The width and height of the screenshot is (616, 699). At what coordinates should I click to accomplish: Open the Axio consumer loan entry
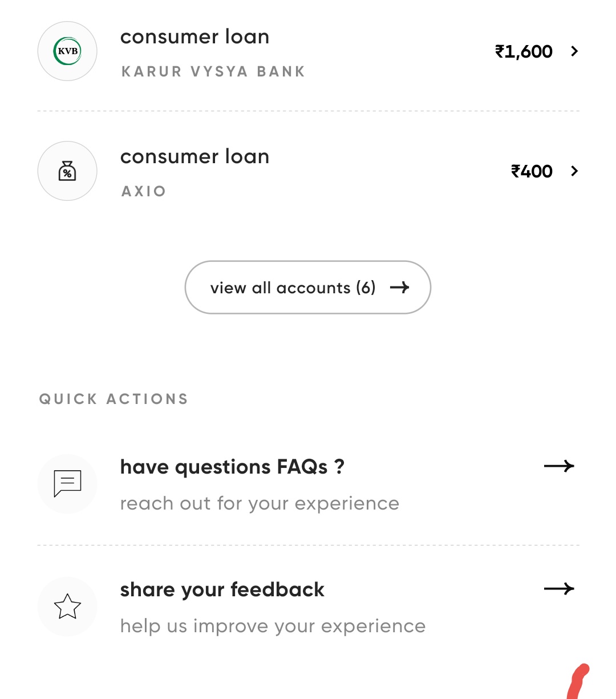tap(194, 157)
